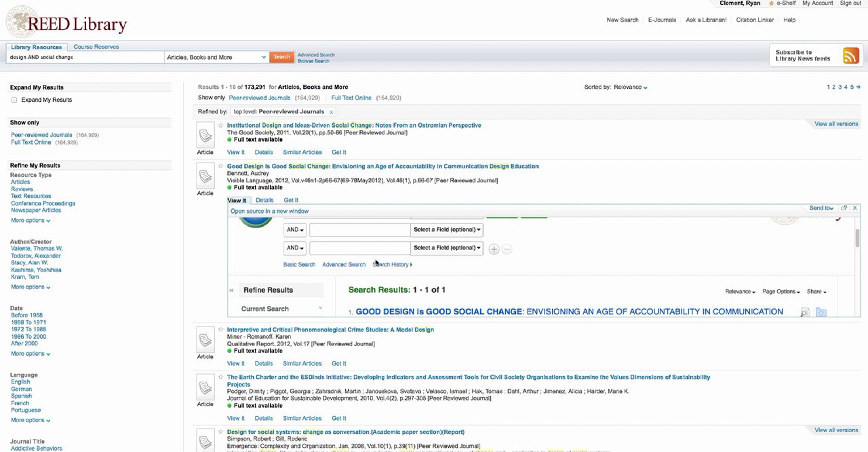Open the Get It tab for Good Design article

[291, 200]
